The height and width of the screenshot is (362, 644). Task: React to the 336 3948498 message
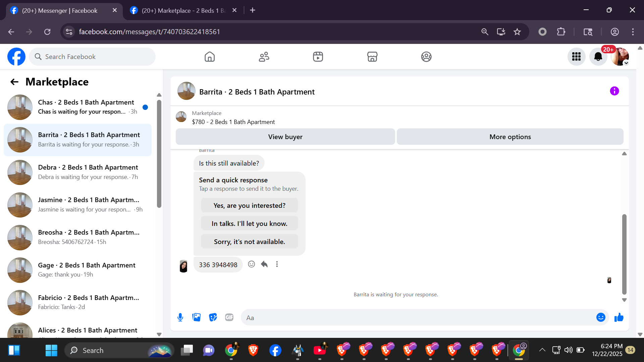[251, 264]
